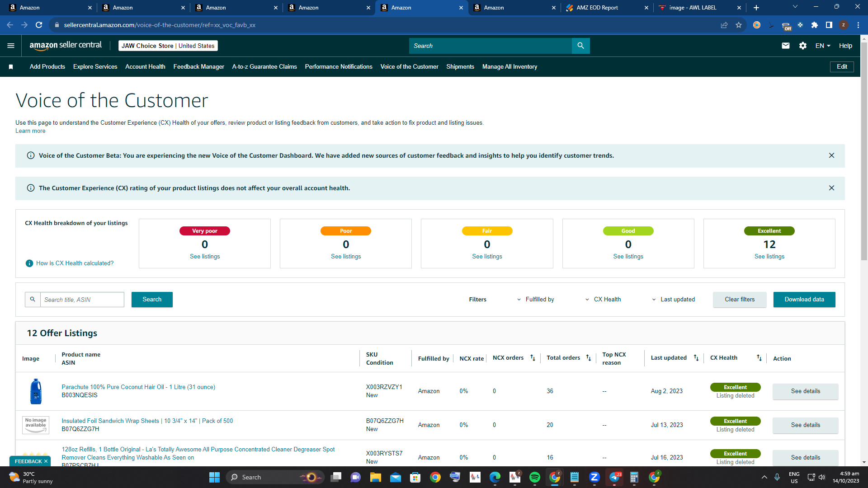Open Telegram from the taskbar
868x488 pixels.
pyautogui.click(x=614, y=477)
